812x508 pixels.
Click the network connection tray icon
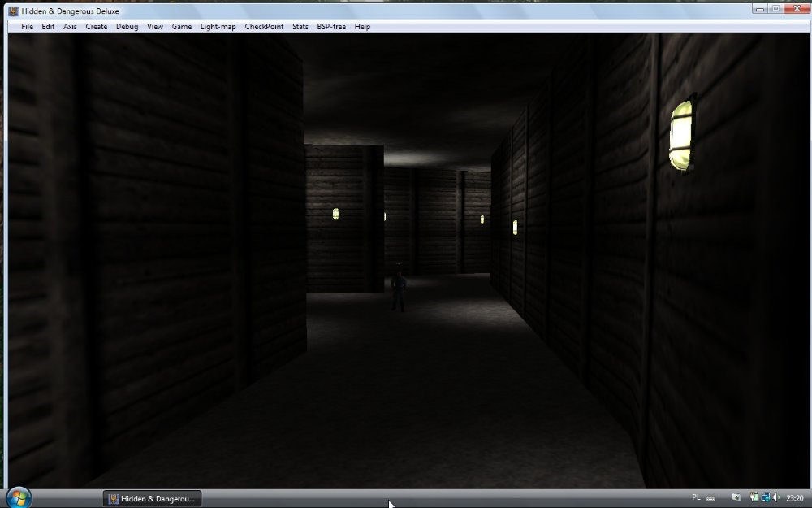pos(766,497)
